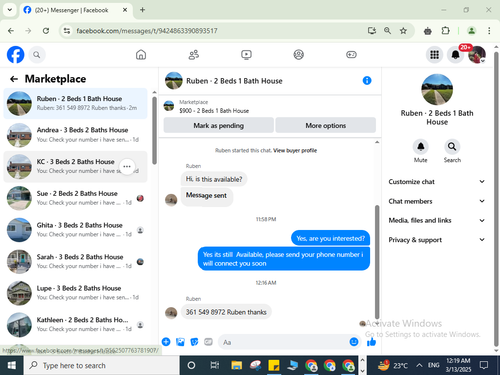
Task: Click the chat messages scrollbar
Action: tap(377, 262)
